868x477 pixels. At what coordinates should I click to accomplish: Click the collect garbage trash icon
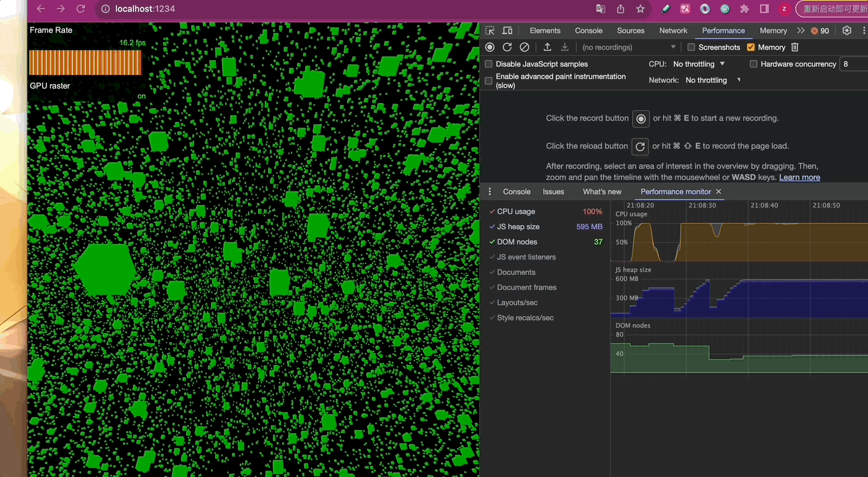coord(795,47)
